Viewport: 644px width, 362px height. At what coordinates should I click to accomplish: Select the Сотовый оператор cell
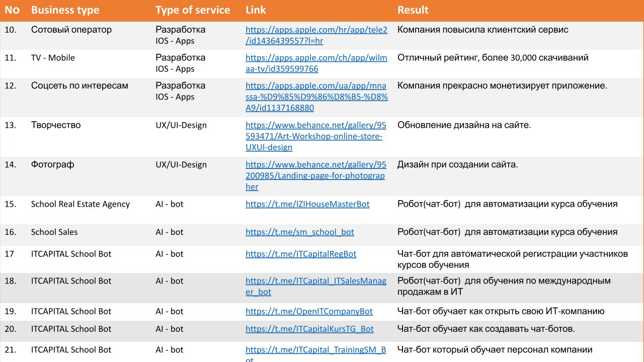point(71,30)
